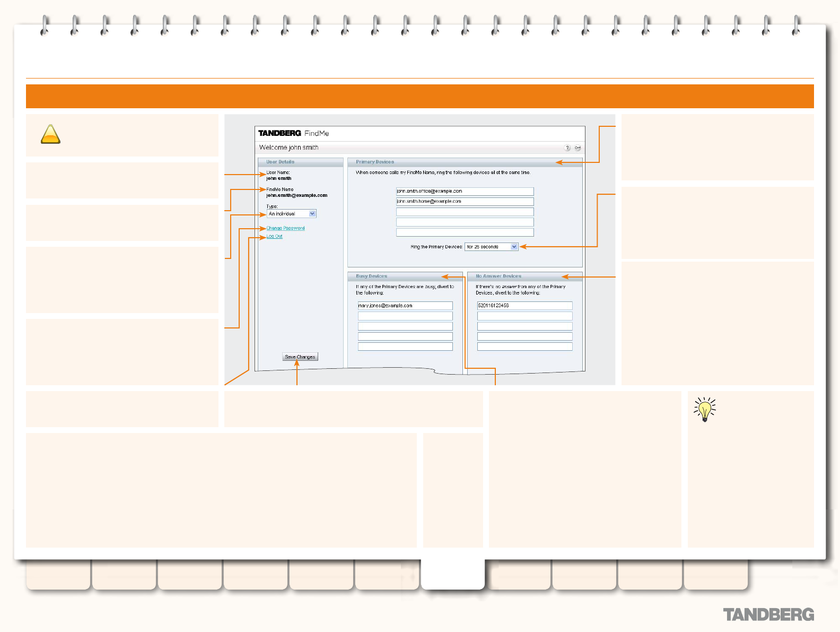Click the Save Changes button
840x632 pixels.
[x=300, y=357]
